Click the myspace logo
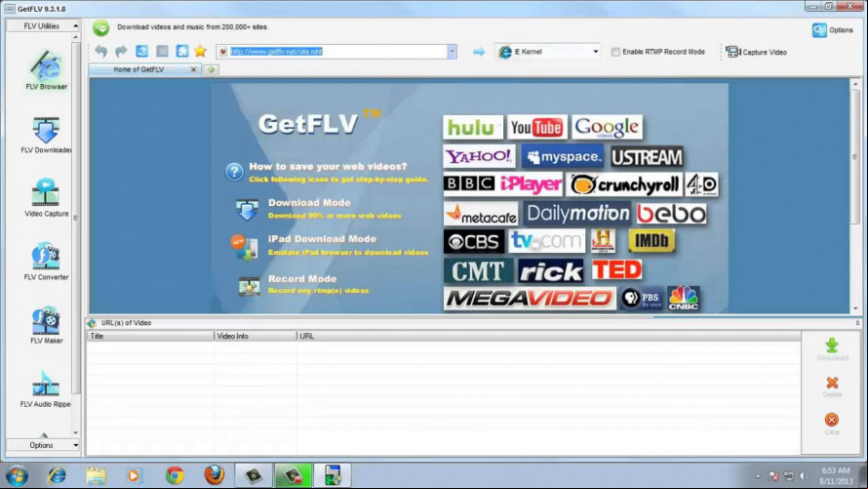The width and height of the screenshot is (868, 489). point(563,157)
